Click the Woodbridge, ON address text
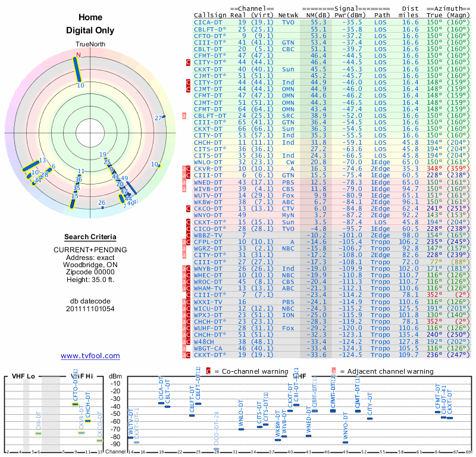This screenshot has height=457, width=476. (90, 264)
